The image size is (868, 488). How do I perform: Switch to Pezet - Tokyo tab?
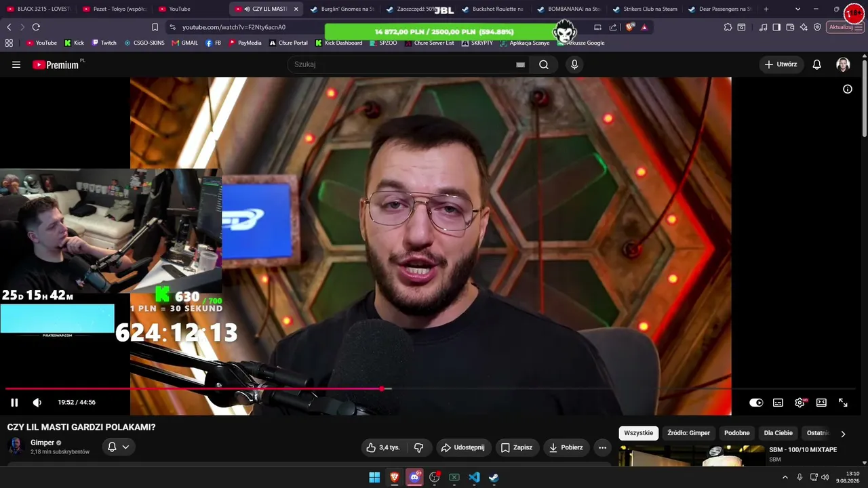coord(114,9)
